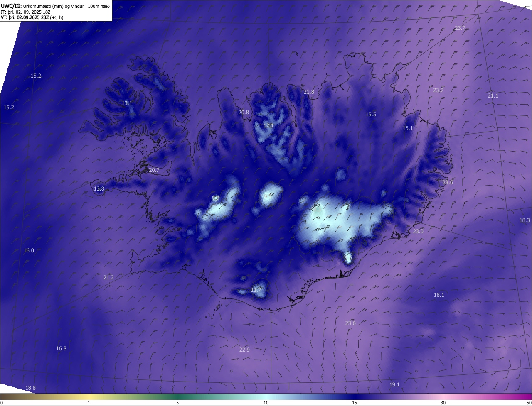532x406 pixels.
Task: Select the 21.2 value label
Action: pyautogui.click(x=108, y=277)
